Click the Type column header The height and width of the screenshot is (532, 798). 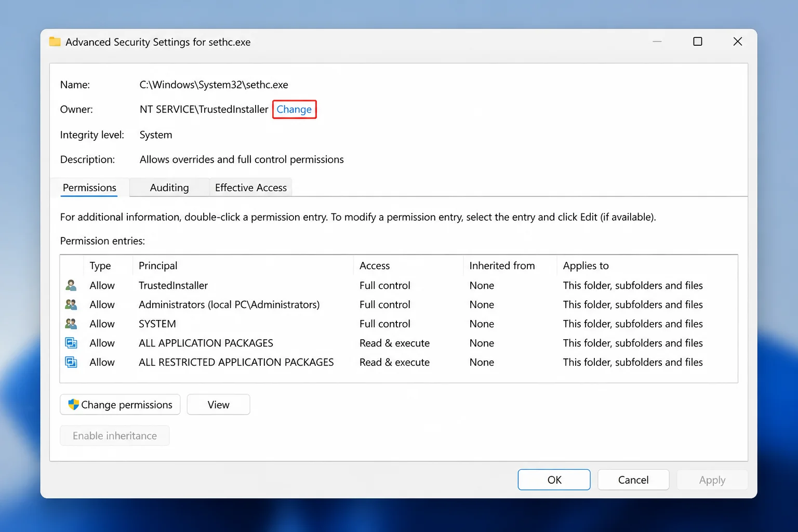coord(100,265)
